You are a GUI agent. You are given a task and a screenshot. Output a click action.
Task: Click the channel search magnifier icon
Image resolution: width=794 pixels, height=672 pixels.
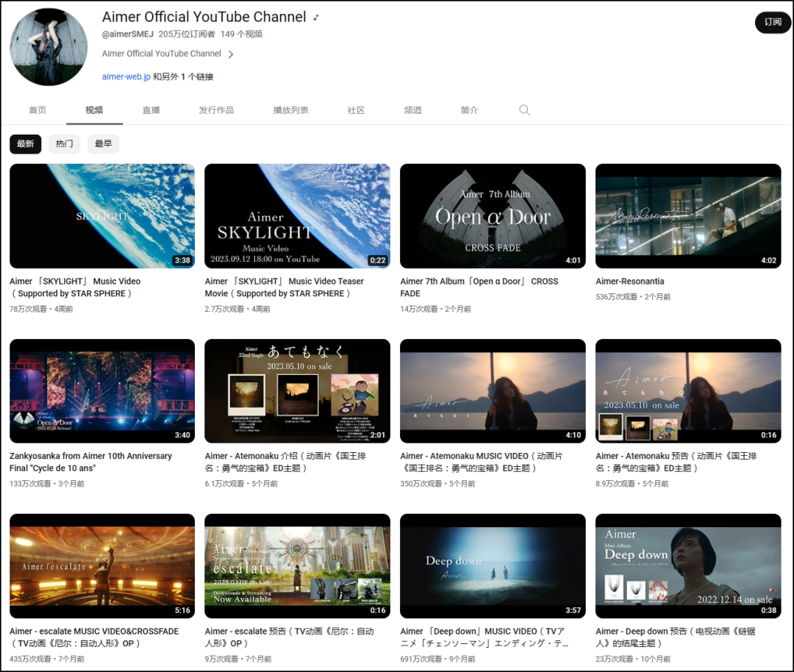pyautogui.click(x=524, y=110)
